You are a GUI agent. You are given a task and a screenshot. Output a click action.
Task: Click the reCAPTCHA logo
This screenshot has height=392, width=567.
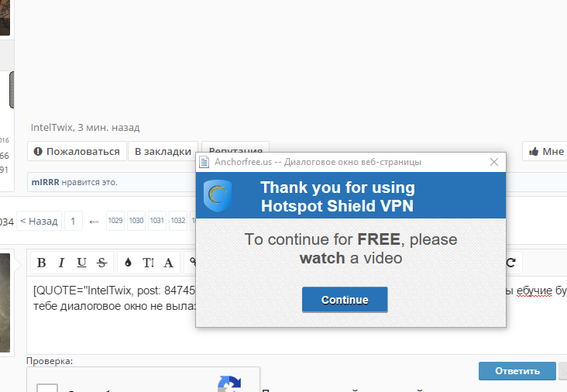tap(229, 384)
